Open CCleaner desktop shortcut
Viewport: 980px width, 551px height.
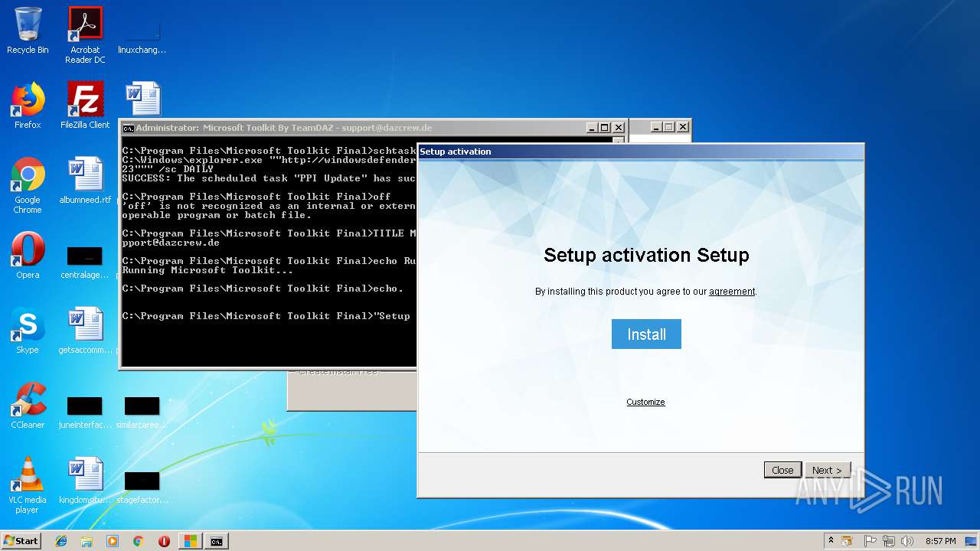point(28,406)
